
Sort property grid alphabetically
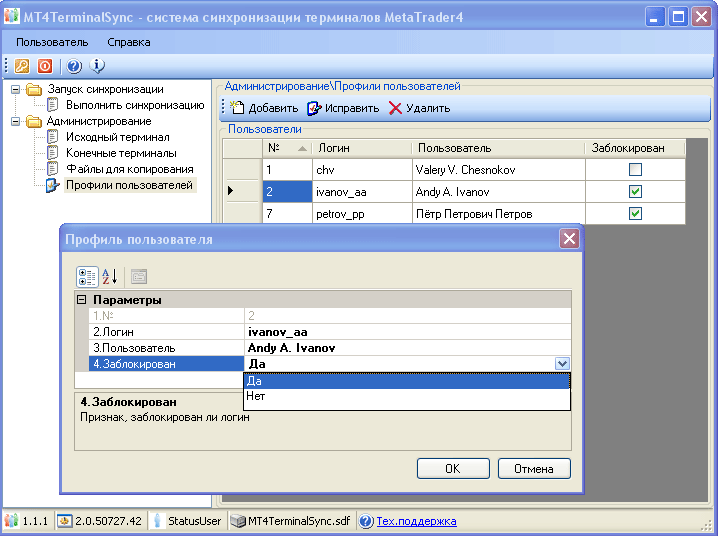(110, 276)
